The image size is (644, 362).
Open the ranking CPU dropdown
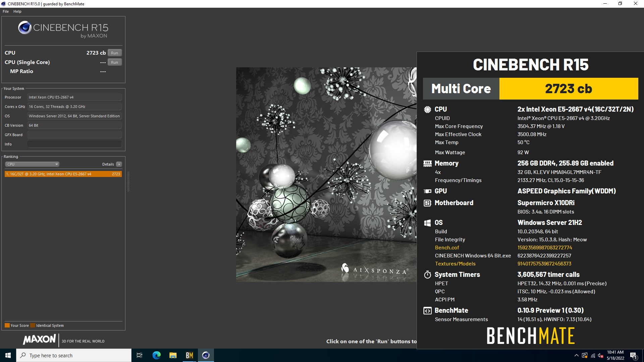(x=32, y=164)
